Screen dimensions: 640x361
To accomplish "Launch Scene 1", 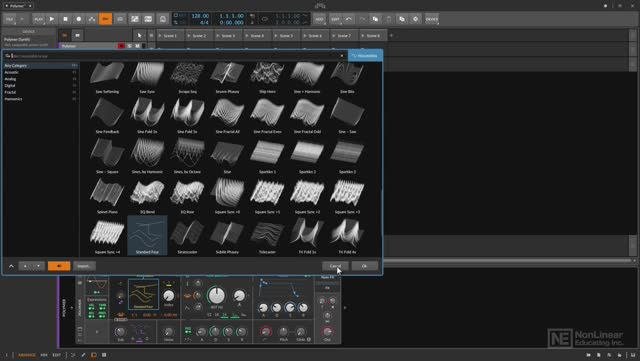I will coord(170,36).
